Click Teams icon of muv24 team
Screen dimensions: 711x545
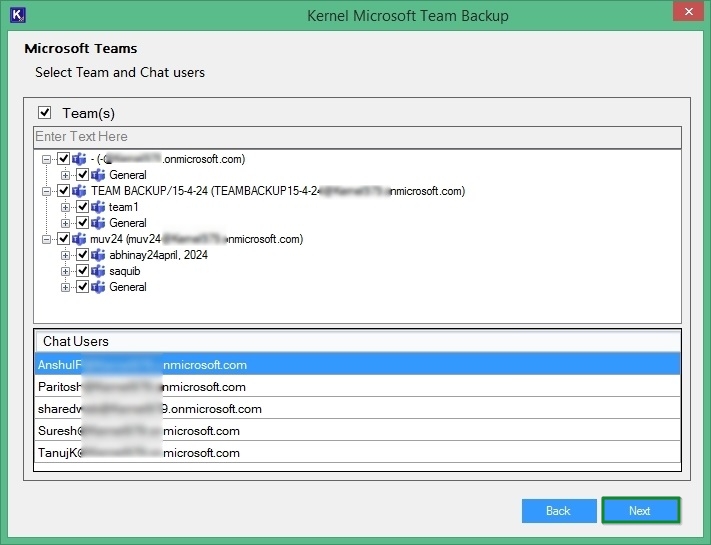click(x=79, y=239)
